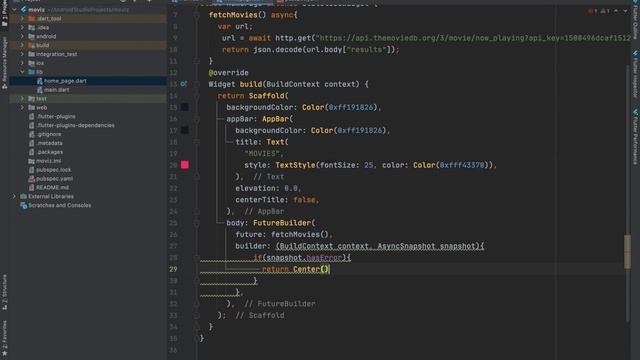Image resolution: width=640 pixels, height=360 pixels.
Task: Click pink color swatch on line 20
Action: [185, 165]
